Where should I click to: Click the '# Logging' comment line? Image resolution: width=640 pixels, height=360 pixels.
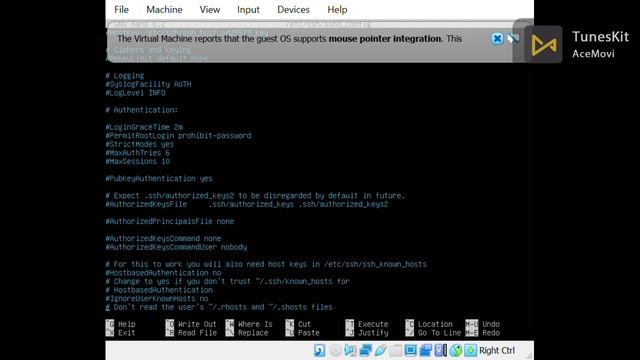coord(124,76)
